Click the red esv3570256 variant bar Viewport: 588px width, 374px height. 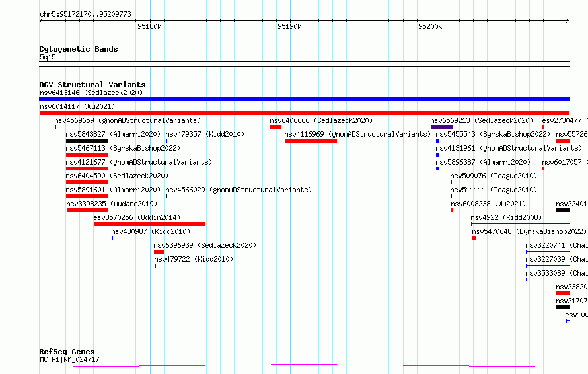[x=149, y=224]
